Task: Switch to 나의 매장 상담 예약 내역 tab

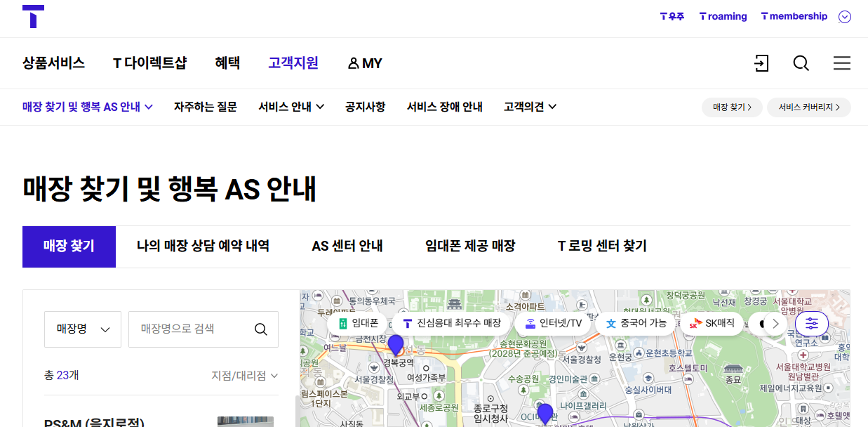Action: pos(203,247)
